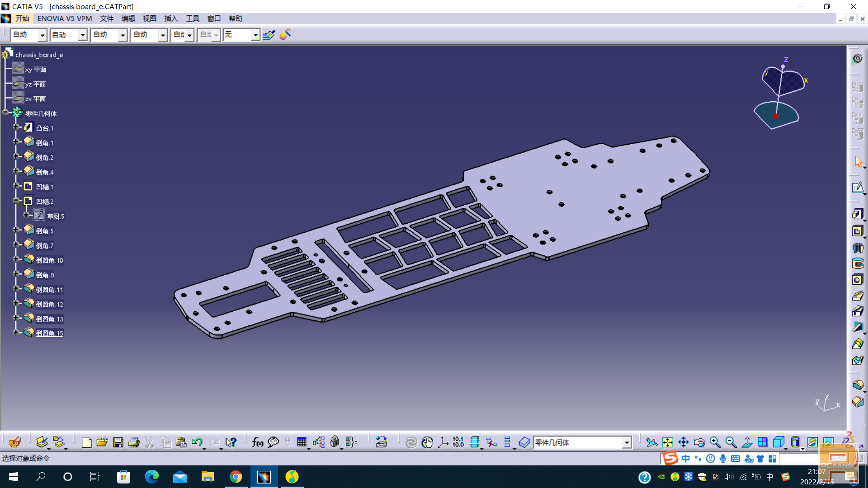Expand the 倒圆角.10 tree node
Screen dimensions: 868x488
[x=16, y=259]
